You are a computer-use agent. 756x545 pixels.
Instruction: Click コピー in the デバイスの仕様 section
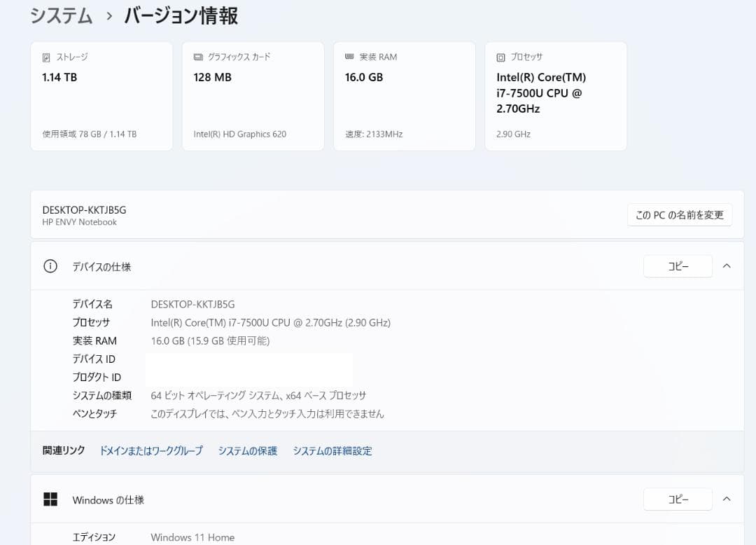click(x=677, y=266)
